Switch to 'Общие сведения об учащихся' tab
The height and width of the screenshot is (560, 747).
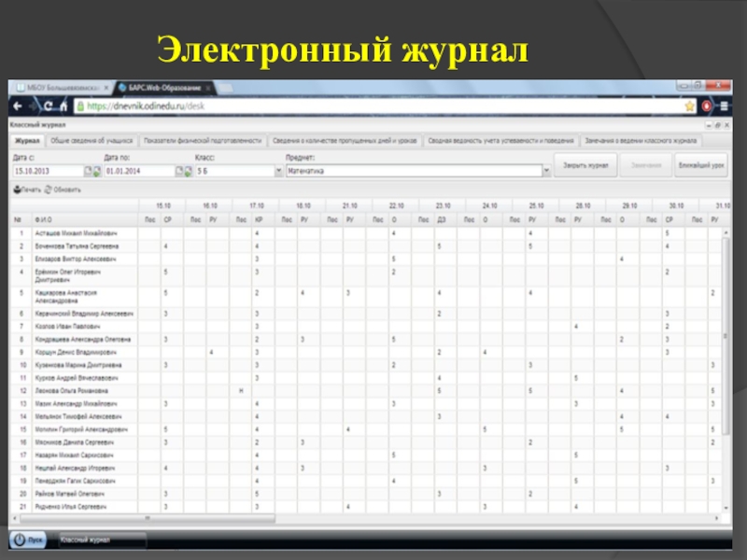(x=92, y=141)
